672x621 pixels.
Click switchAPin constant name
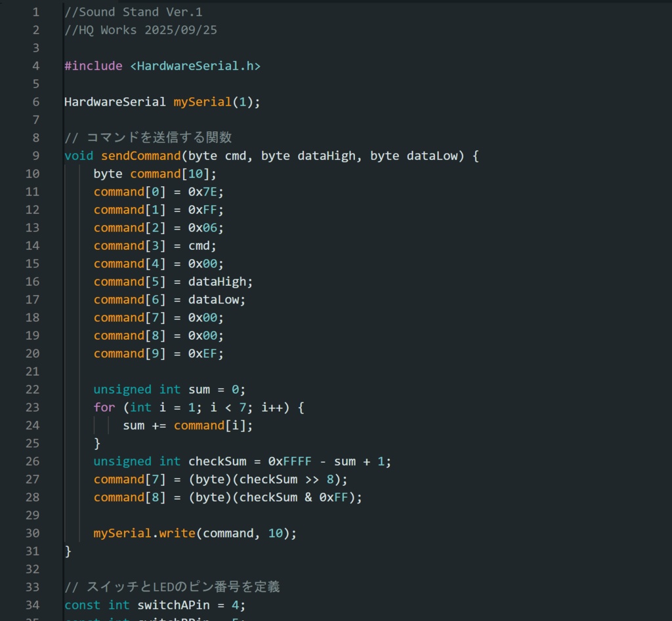pyautogui.click(x=173, y=605)
